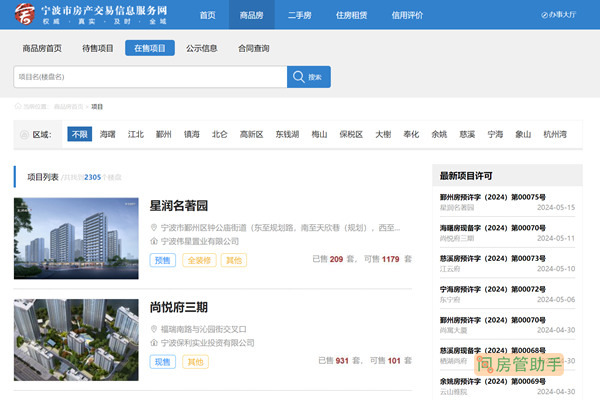Click location pin icon for 星润名著园
The width and height of the screenshot is (600, 400).
tap(154, 228)
